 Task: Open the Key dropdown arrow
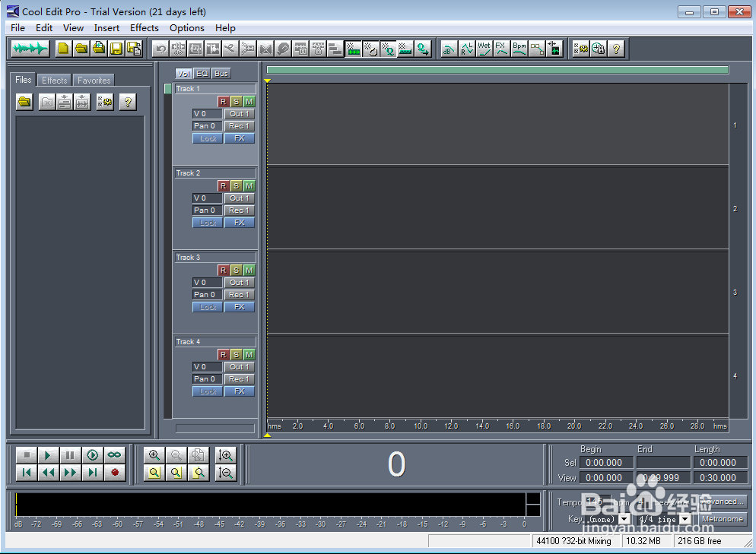[624, 519]
